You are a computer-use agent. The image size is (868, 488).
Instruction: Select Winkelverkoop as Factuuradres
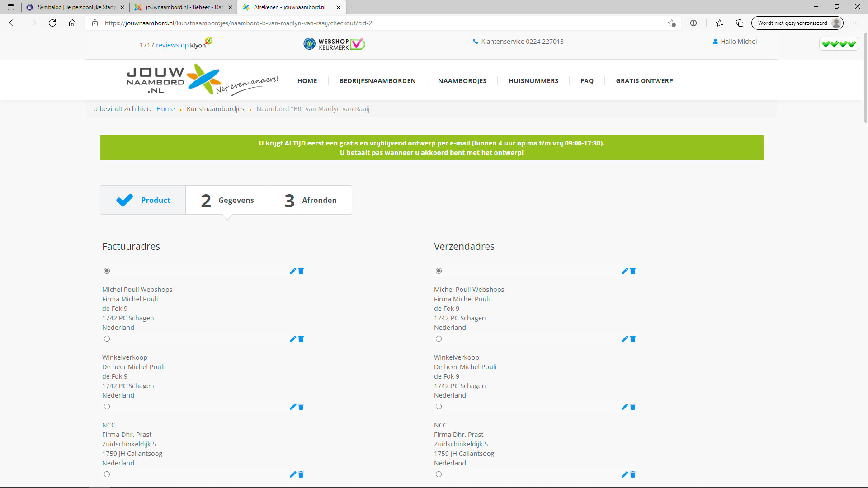pyautogui.click(x=107, y=339)
